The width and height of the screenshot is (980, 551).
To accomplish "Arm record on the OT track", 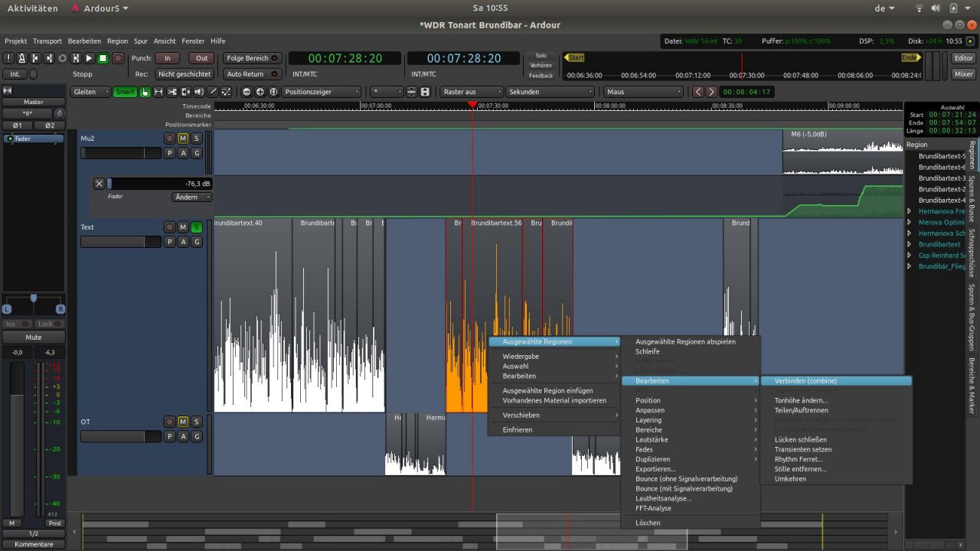I will pos(169,422).
